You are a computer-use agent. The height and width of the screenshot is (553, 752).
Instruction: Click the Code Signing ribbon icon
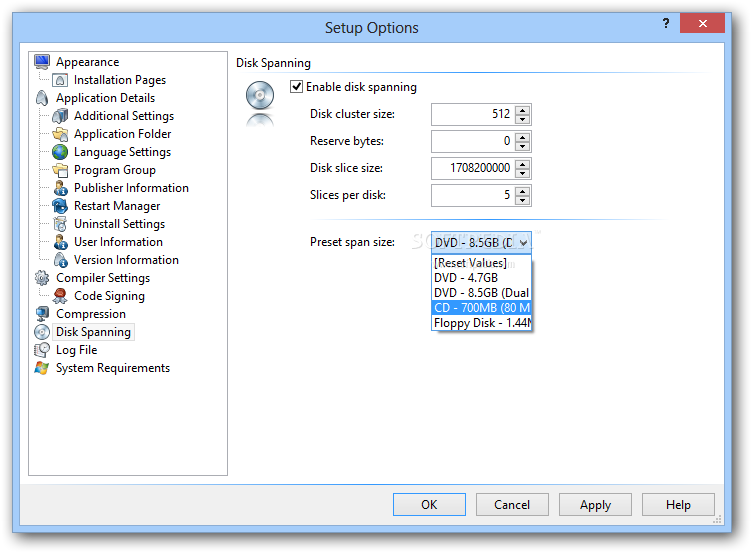60,296
